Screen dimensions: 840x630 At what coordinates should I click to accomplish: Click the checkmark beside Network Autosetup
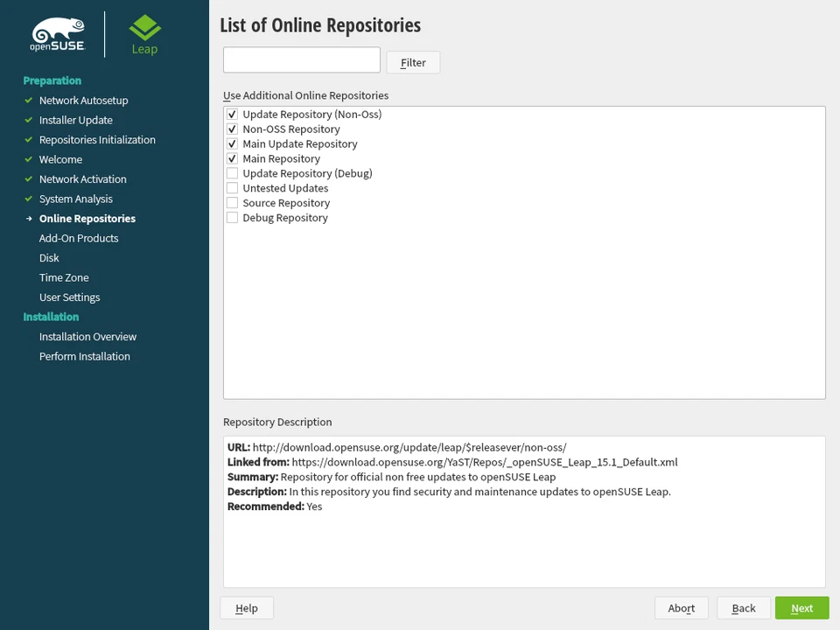tap(29, 101)
